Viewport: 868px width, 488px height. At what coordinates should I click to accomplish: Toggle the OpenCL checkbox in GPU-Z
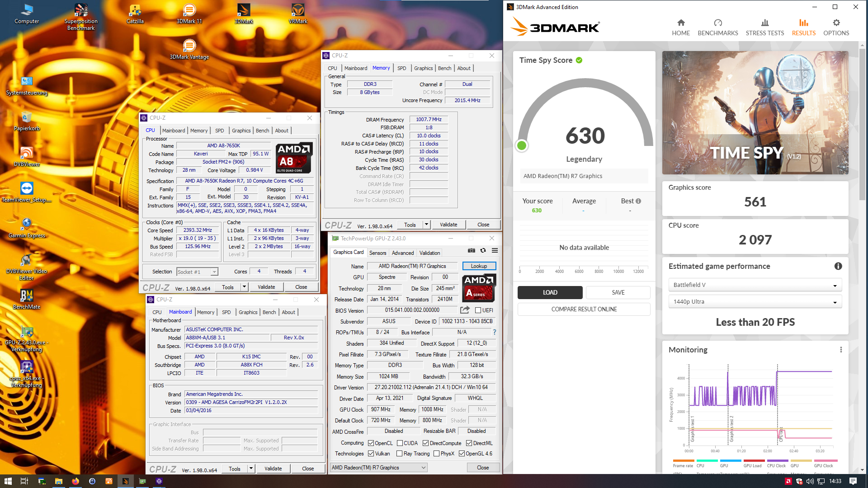click(x=371, y=443)
